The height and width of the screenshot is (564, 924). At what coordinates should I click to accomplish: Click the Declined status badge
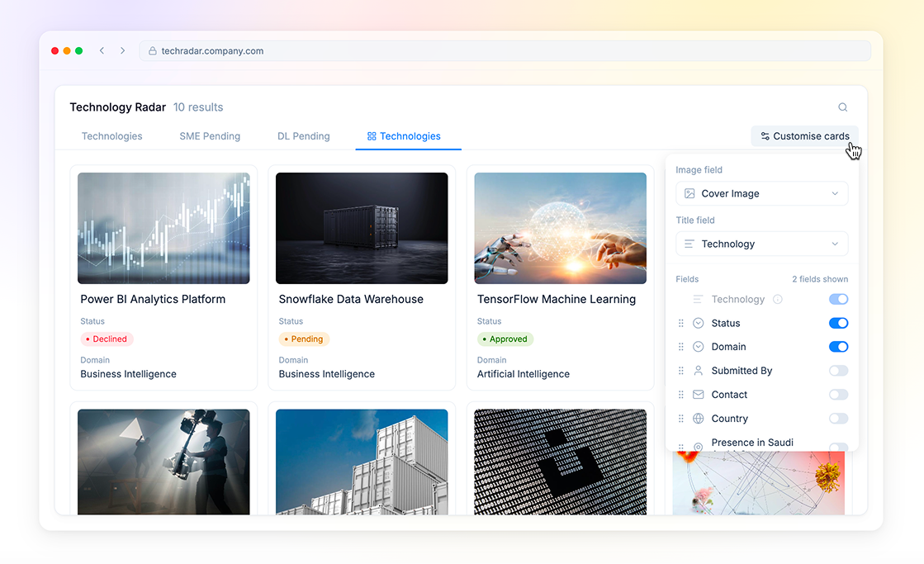tap(107, 339)
